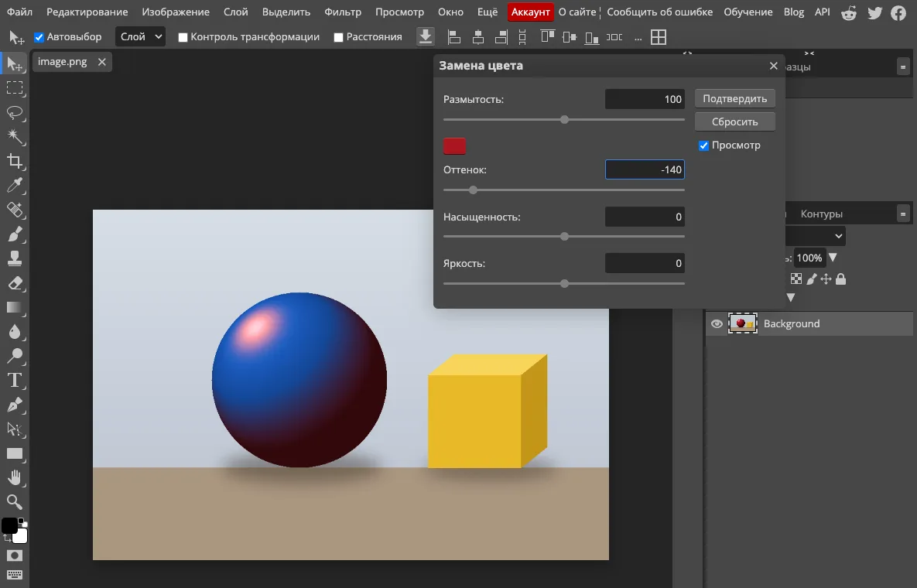This screenshot has width=917, height=588.
Task: Open the Слой auto-select dropdown
Action: [x=140, y=37]
